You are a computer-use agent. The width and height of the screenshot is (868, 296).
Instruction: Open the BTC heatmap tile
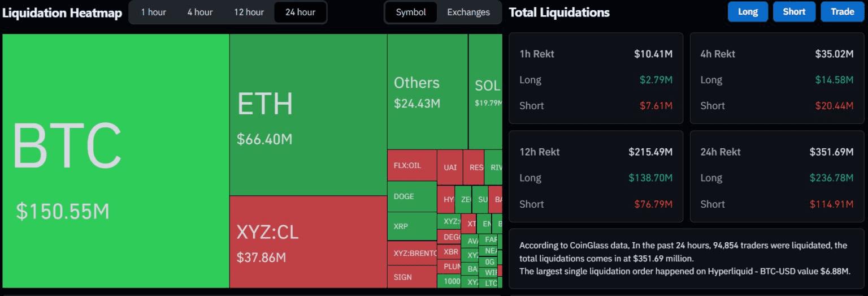pyautogui.click(x=116, y=161)
